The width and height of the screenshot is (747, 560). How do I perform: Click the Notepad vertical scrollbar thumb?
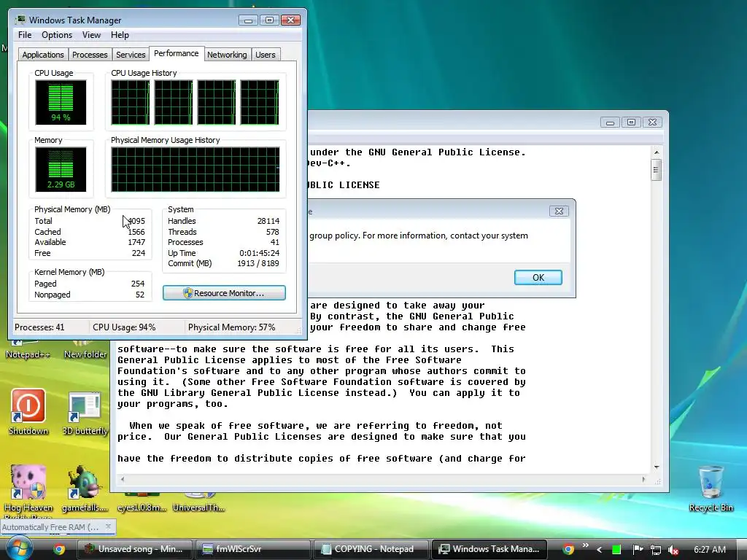click(657, 170)
